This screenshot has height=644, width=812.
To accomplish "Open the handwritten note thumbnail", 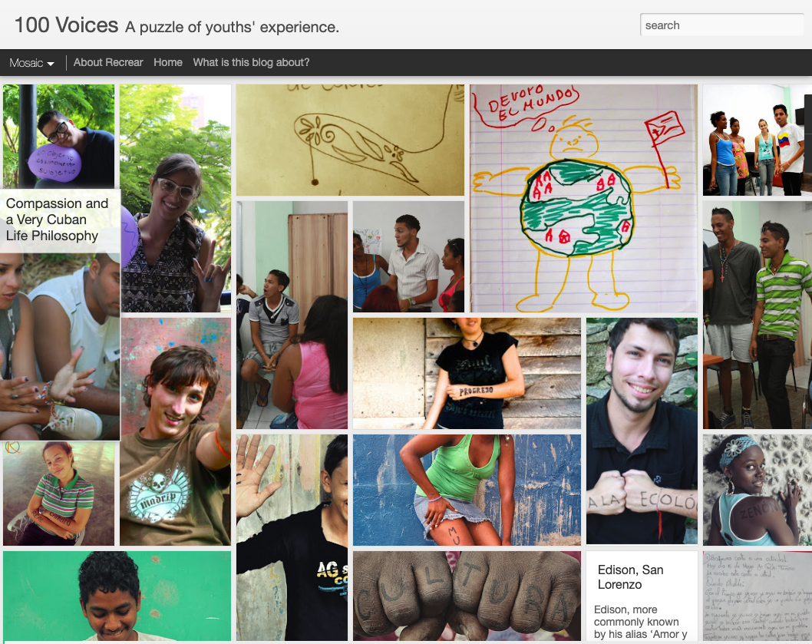I will coord(757,596).
